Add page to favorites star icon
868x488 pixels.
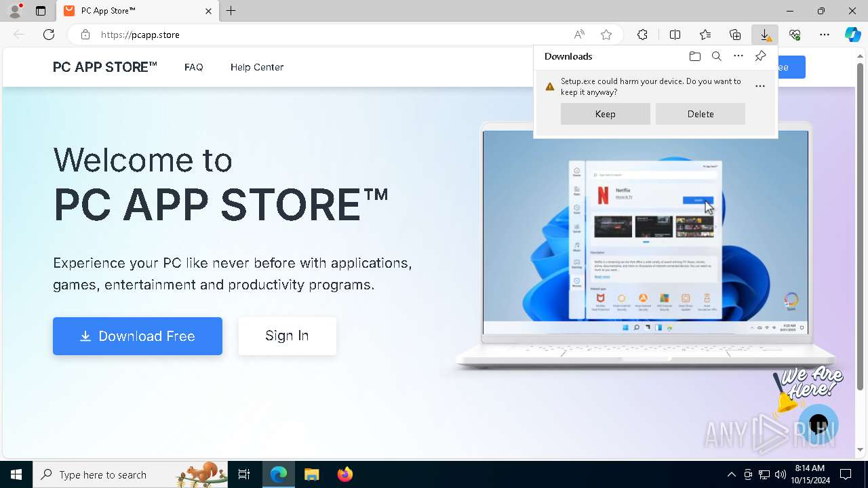[606, 35]
